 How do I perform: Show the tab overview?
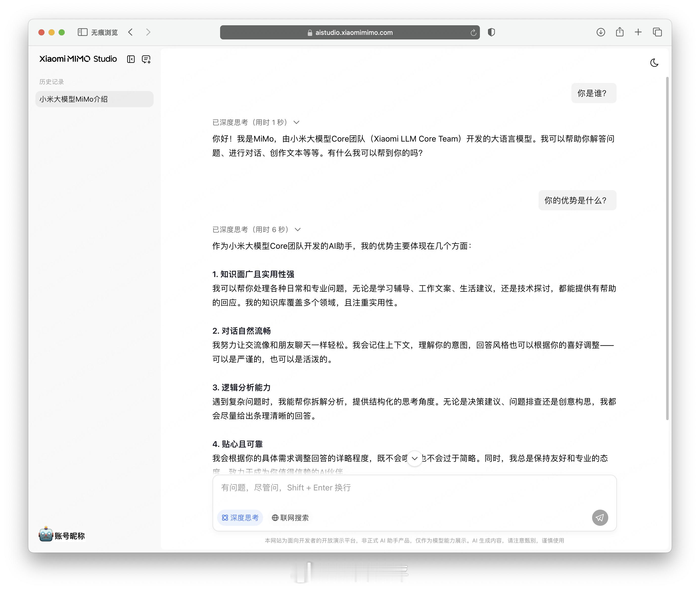(x=657, y=32)
